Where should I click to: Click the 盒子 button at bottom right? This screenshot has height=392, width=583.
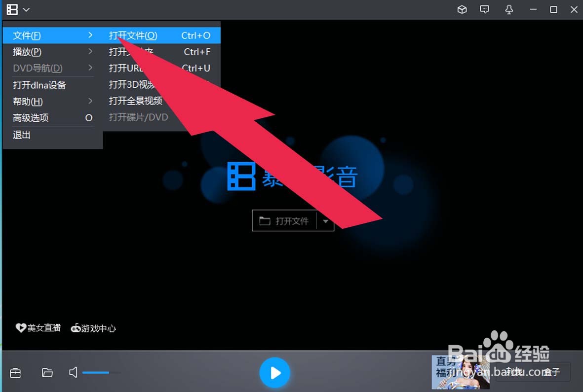[551, 372]
